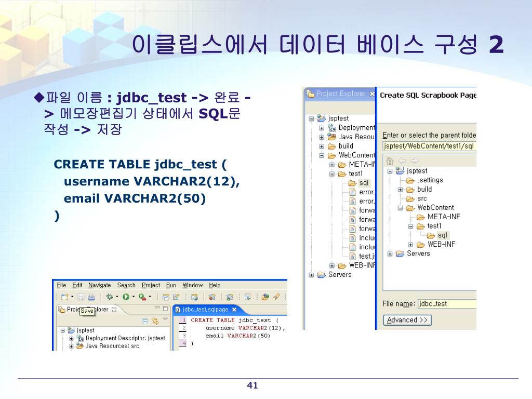
Task: Open the Window menu
Action: [x=193, y=285]
